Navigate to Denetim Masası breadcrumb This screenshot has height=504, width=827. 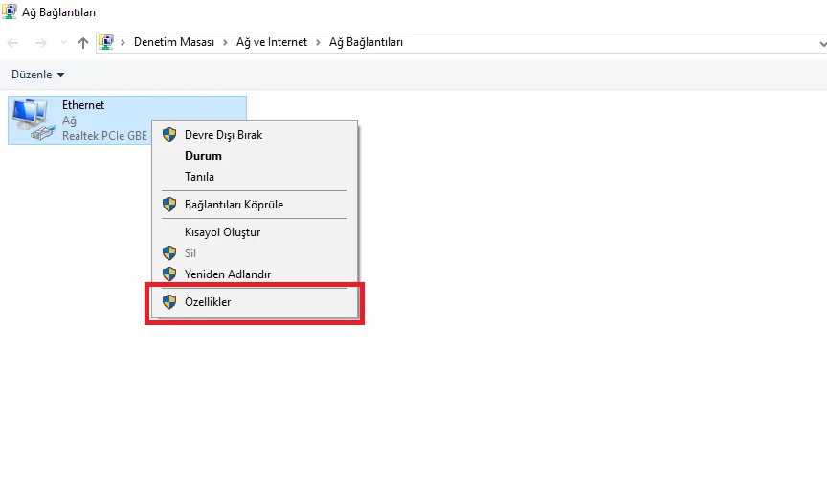click(x=174, y=43)
